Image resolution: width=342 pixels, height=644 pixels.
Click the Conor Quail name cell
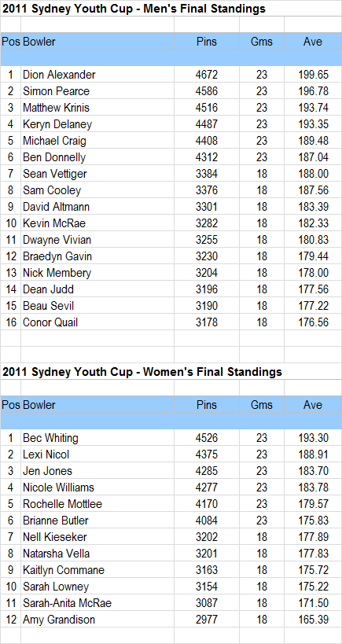(97, 322)
